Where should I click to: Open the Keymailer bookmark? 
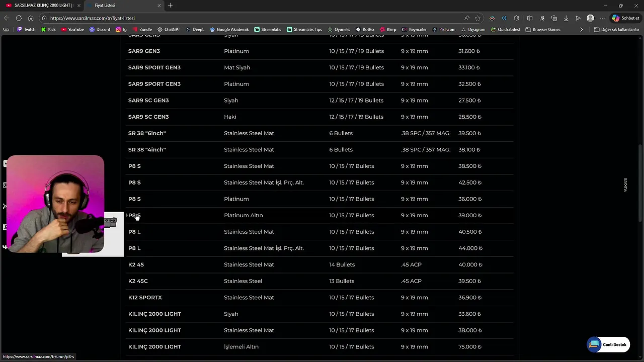414,30
